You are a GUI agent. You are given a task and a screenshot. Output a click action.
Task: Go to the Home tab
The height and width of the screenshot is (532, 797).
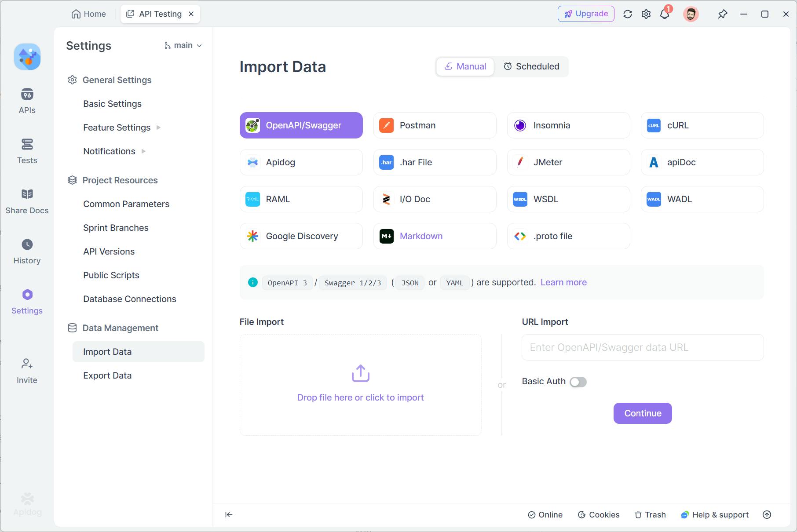tap(88, 14)
